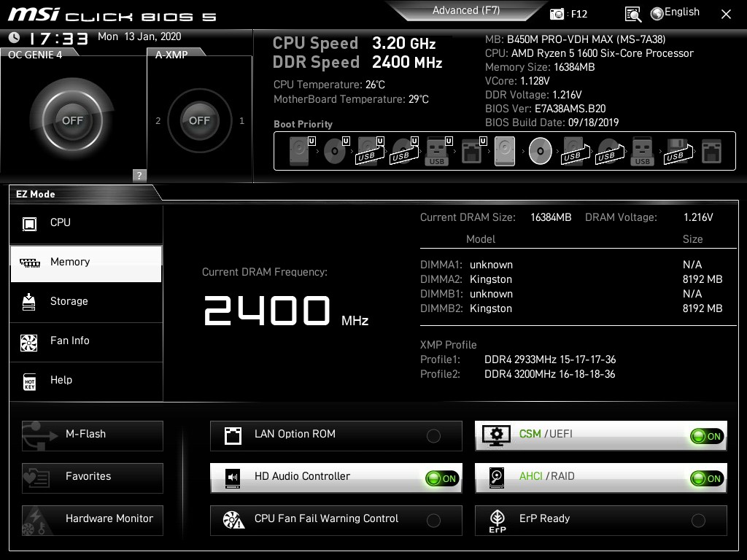Image resolution: width=747 pixels, height=560 pixels.
Task: Click the AMD Ryzen 5 1600 CPU line
Action: coord(589,53)
